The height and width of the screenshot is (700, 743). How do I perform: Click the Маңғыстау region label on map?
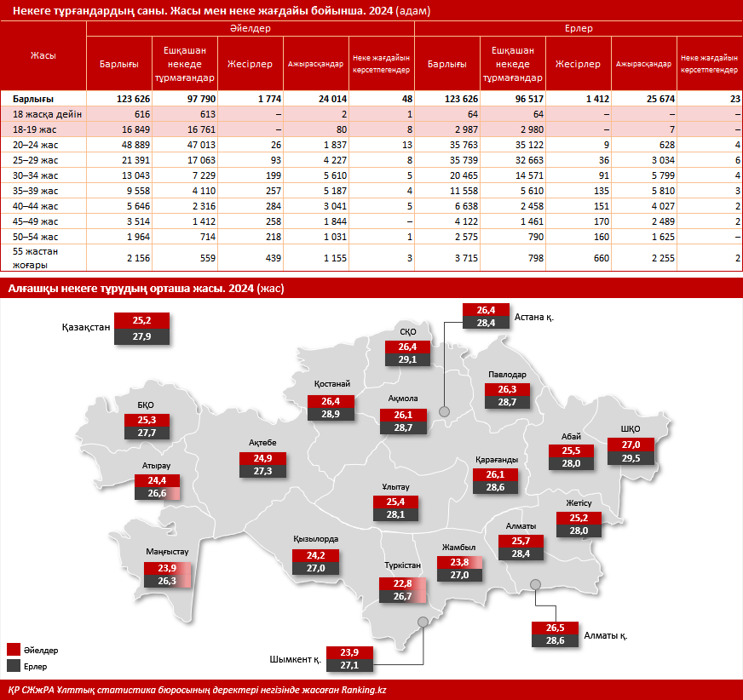(x=167, y=551)
